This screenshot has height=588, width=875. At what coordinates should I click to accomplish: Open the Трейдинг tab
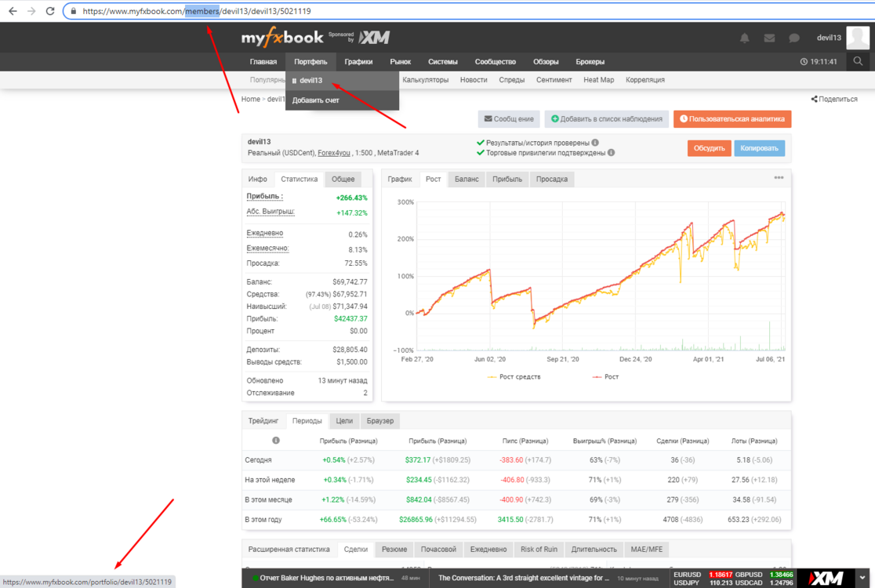263,421
